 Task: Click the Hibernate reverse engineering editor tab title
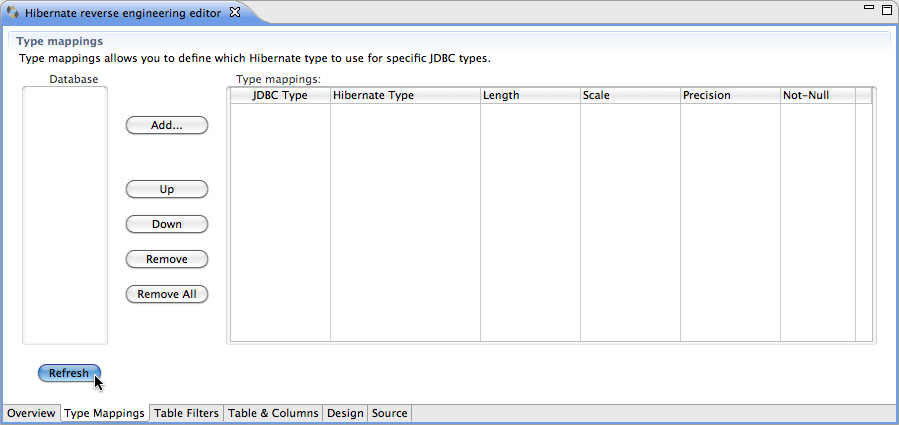click(123, 13)
